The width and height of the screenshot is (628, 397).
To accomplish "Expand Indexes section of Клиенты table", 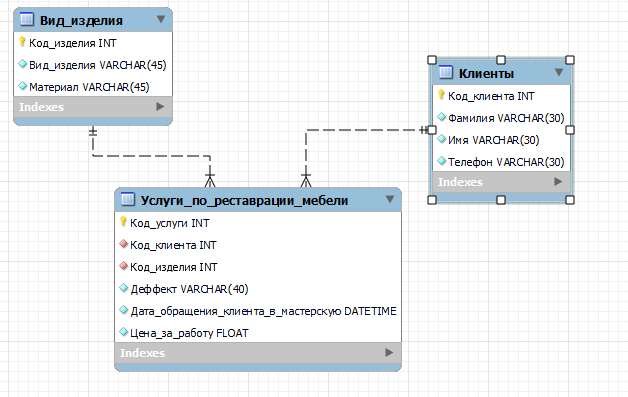I will [x=558, y=181].
